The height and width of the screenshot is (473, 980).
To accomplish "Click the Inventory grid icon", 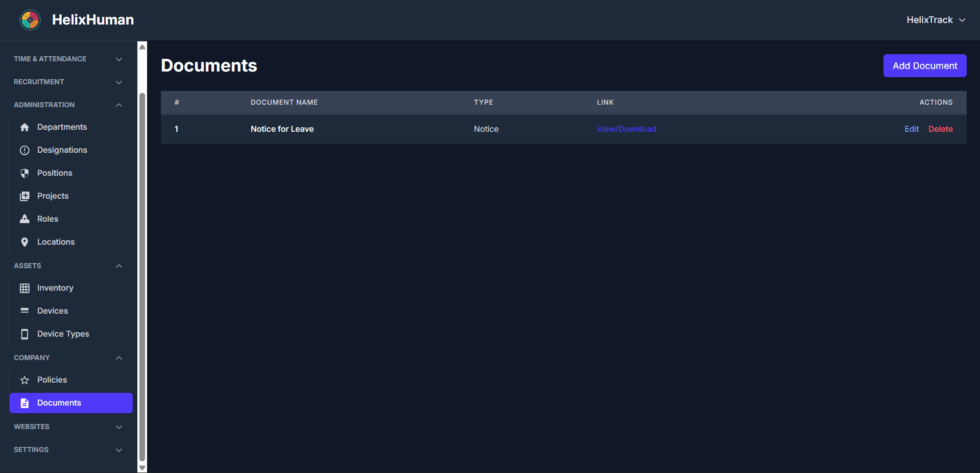I will [x=25, y=288].
